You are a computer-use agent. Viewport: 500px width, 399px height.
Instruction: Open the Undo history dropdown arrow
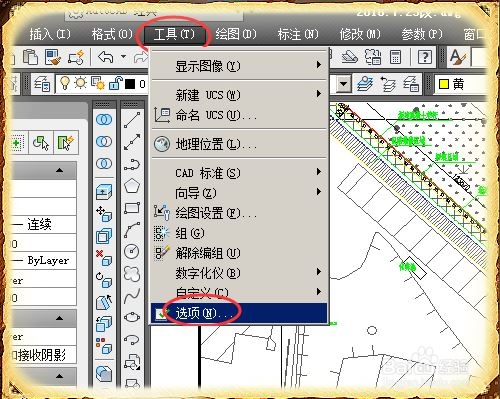pyautogui.click(x=123, y=57)
